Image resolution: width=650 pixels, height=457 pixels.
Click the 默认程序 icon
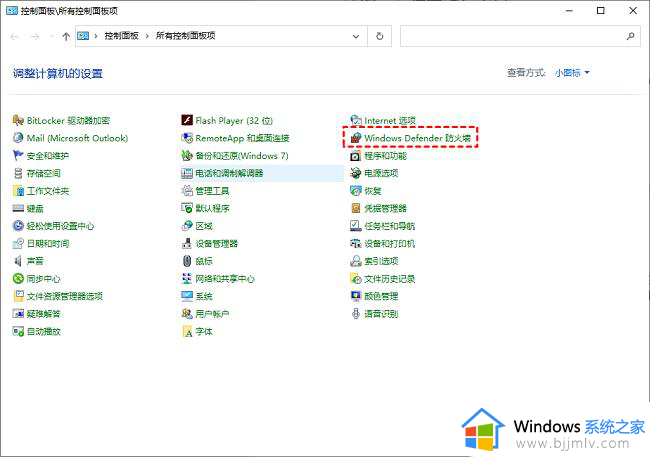coord(187,208)
